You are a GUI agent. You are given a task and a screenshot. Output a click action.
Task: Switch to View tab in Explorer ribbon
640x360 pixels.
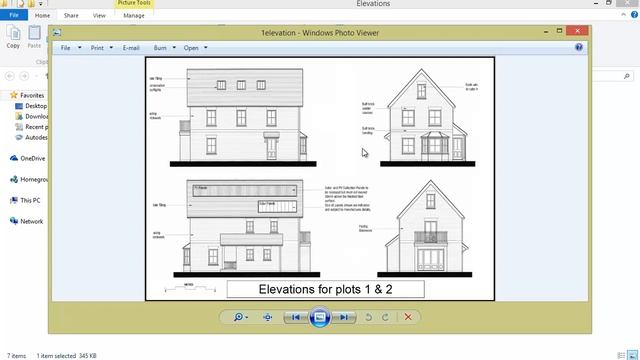tap(99, 16)
